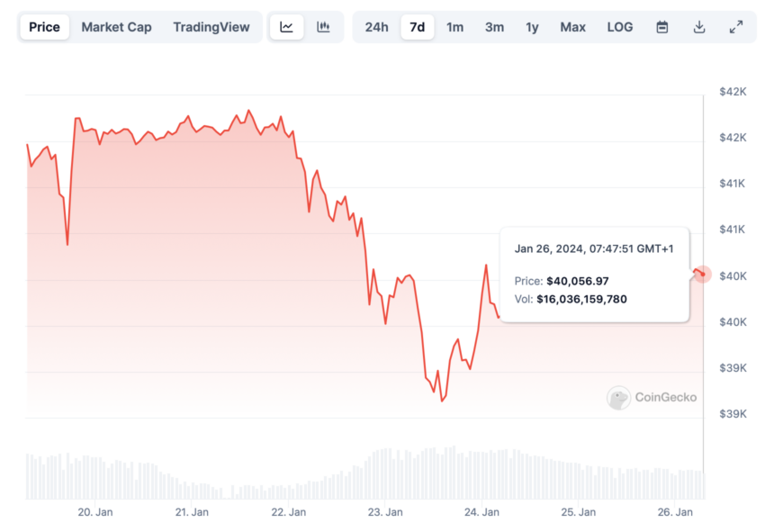765x532 pixels.
Task: Show the 1y price history
Action: (532, 27)
